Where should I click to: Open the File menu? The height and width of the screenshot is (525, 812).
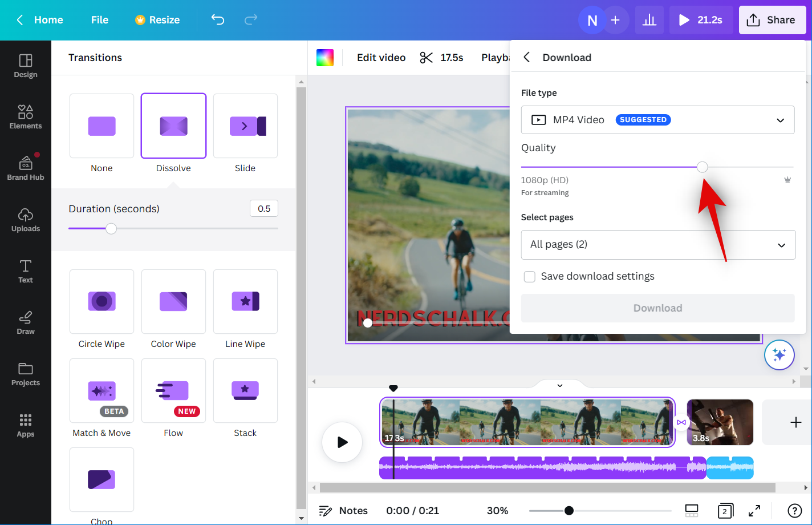pos(99,20)
